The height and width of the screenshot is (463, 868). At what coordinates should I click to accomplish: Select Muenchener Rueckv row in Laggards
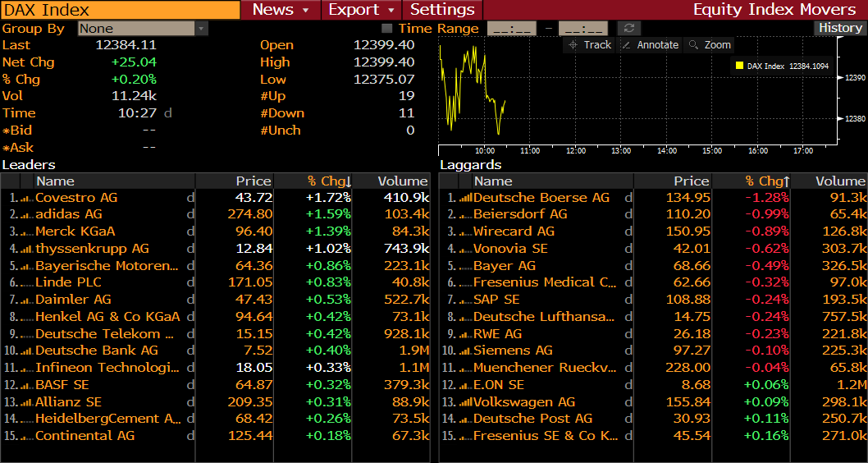pyautogui.click(x=653, y=369)
